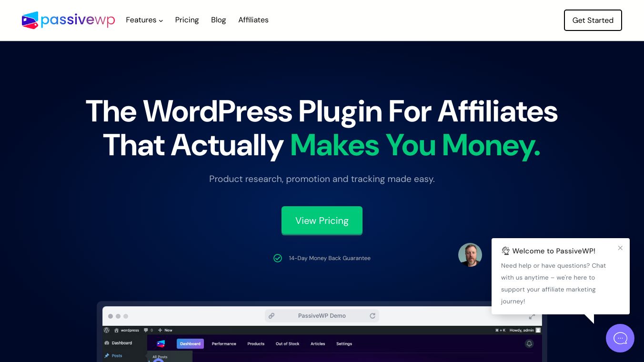The width and height of the screenshot is (644, 362).
Task: Click the notification bell icon in demo
Action: point(529,343)
